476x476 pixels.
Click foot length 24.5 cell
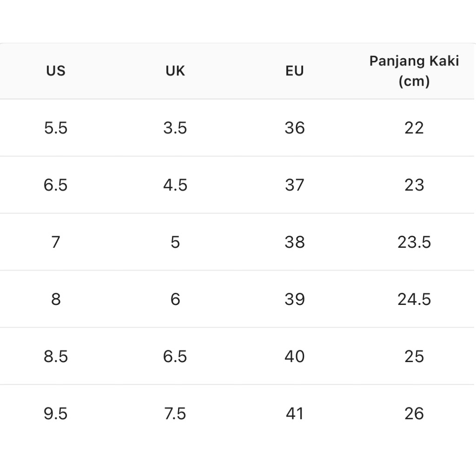[x=414, y=299]
